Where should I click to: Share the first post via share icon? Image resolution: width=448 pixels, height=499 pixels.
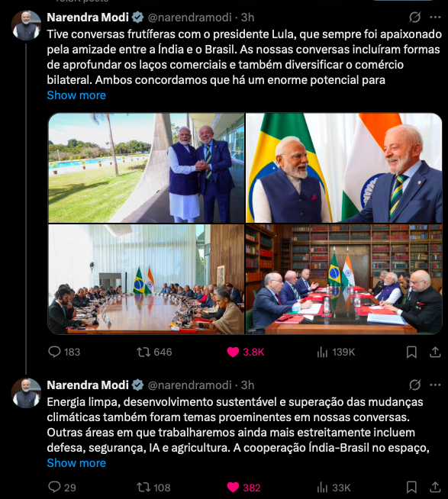pyautogui.click(x=435, y=352)
